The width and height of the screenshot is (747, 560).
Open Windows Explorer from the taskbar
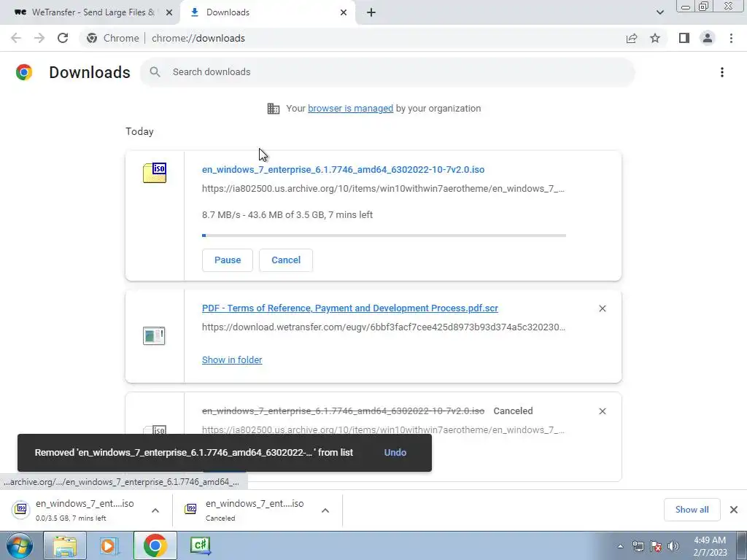coord(65,545)
